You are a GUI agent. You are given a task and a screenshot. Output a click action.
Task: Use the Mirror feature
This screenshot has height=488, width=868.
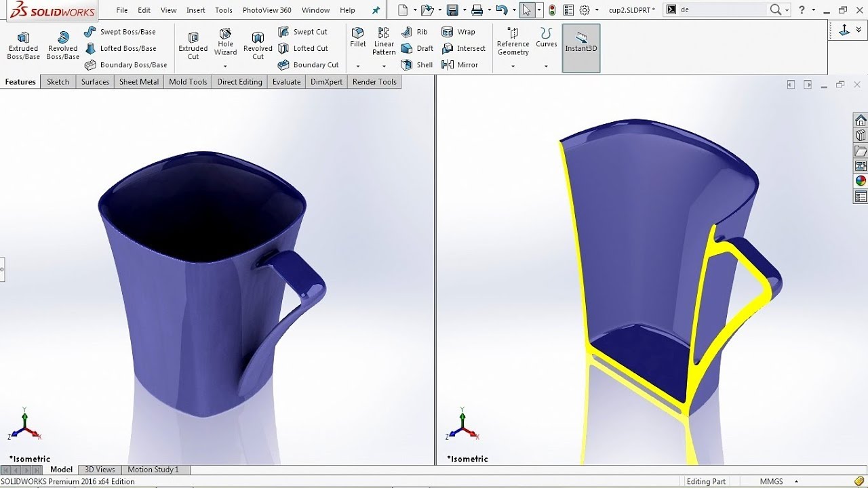click(460, 65)
